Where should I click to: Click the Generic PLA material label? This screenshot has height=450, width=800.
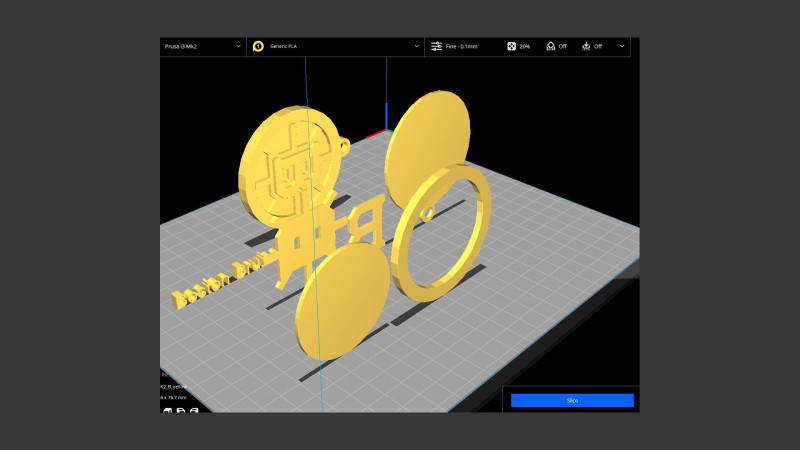286,46
